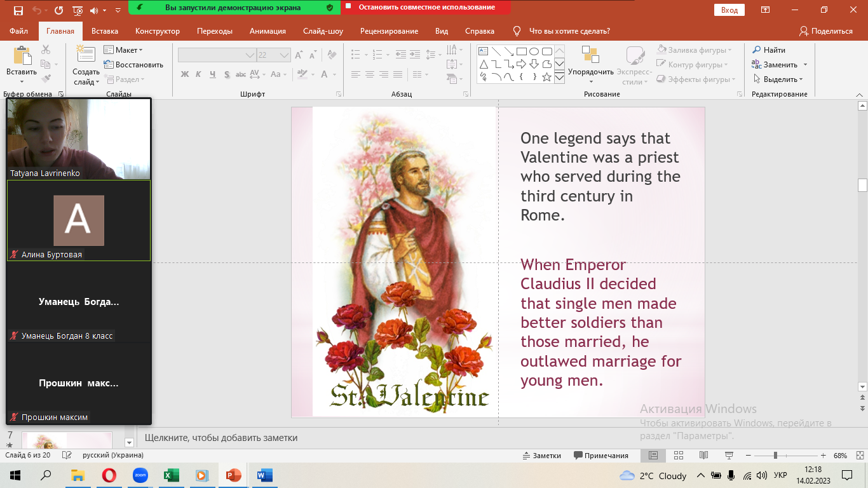Switch to Вставка ribbon tab
The image size is (868, 488).
coord(105,31)
